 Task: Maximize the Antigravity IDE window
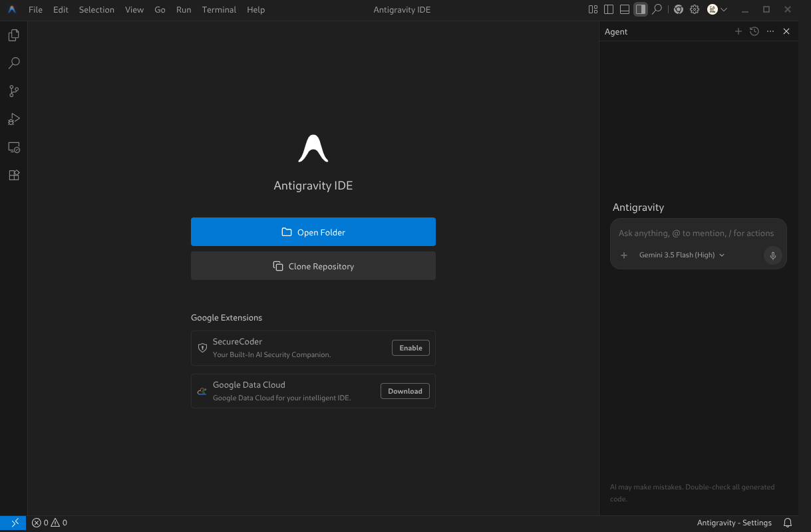pyautogui.click(x=766, y=9)
